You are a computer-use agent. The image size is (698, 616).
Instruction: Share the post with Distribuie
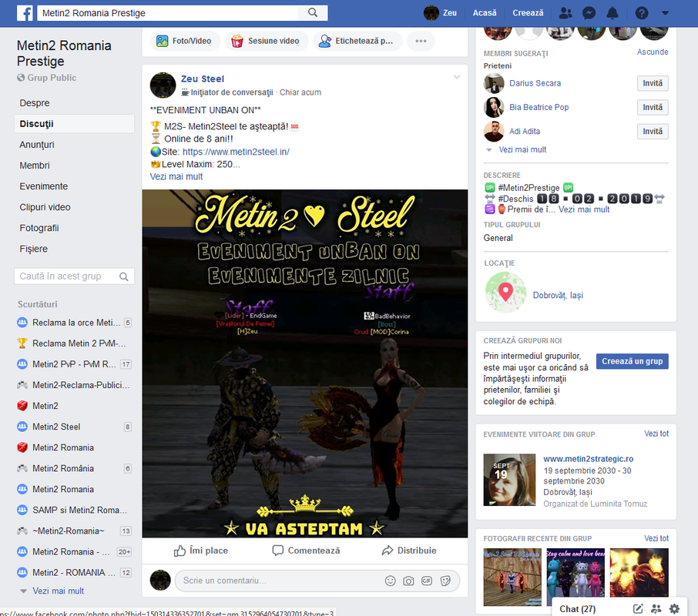408,551
